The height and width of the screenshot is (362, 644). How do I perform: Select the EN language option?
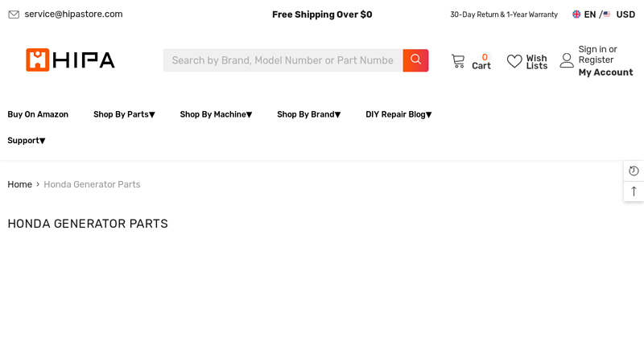click(585, 14)
